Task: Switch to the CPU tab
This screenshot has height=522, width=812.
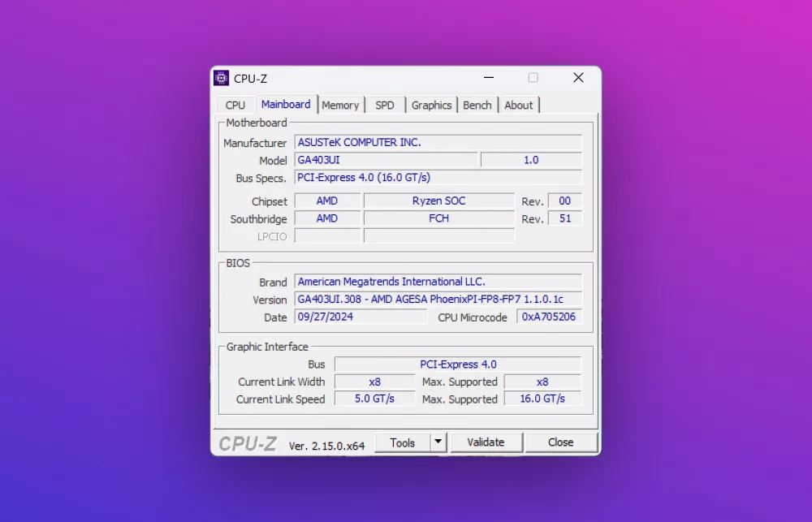Action: [x=235, y=105]
